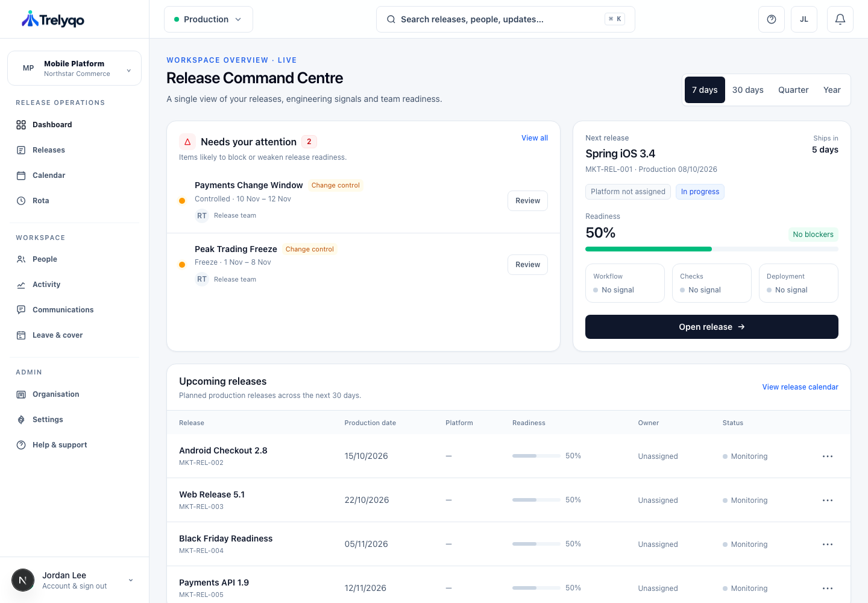
Task: Click the Deployment No signal card
Action: (x=799, y=283)
